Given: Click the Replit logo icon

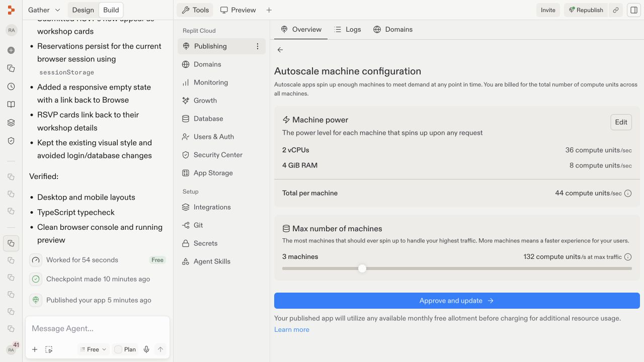Looking at the screenshot, I should (x=11, y=10).
